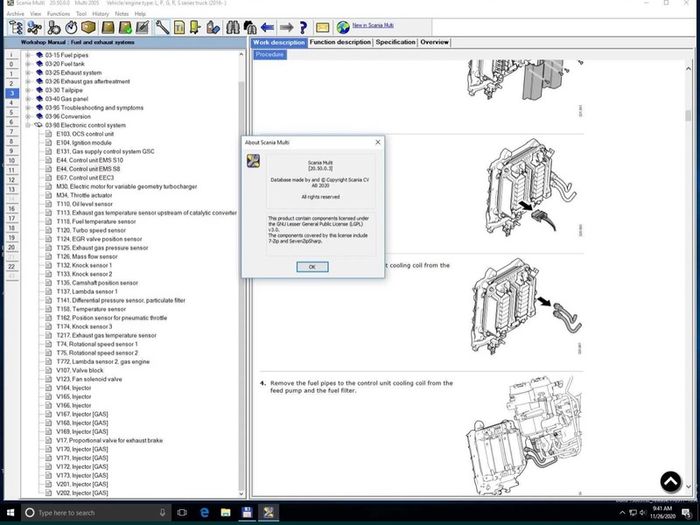Expand the 03-15 Fuel pipes node
The image size is (700, 525).
click(28, 55)
